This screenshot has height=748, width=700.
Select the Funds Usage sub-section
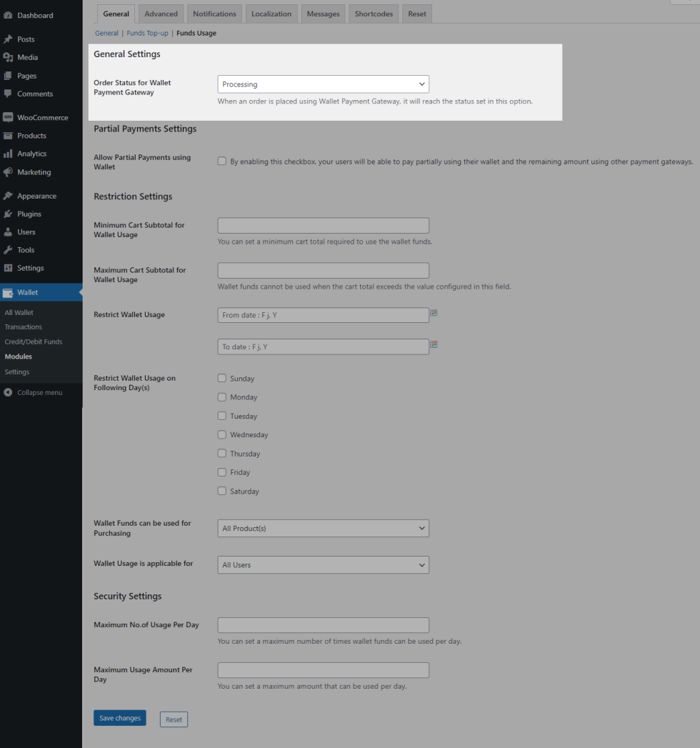point(196,33)
